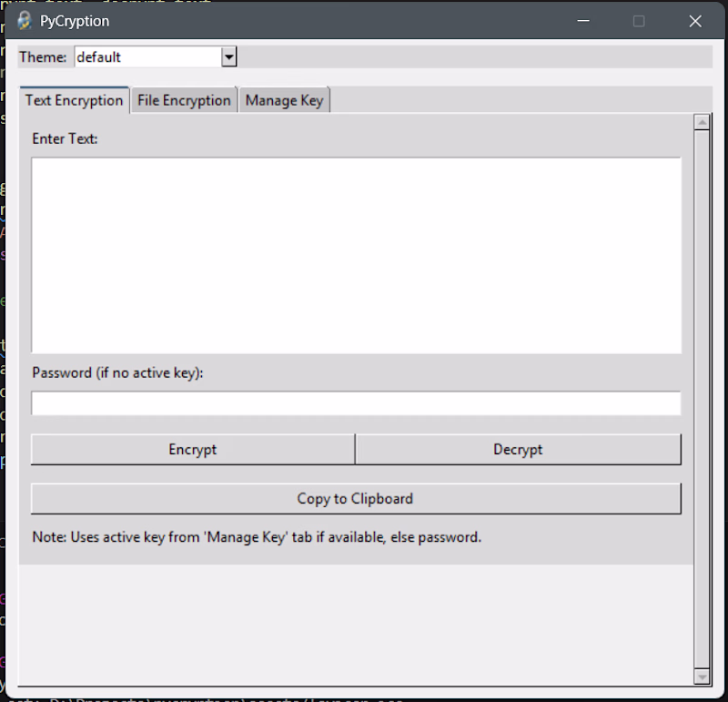Click the Theme combo box showing default
728x702 pixels.
click(156, 57)
